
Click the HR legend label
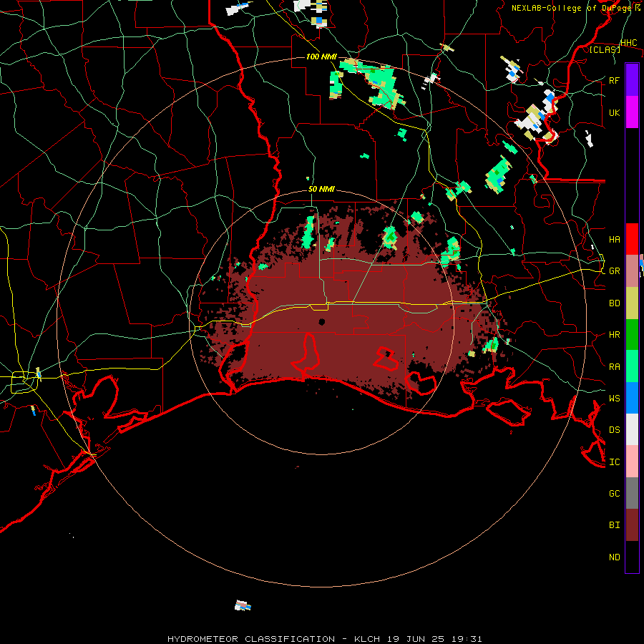pos(614,335)
